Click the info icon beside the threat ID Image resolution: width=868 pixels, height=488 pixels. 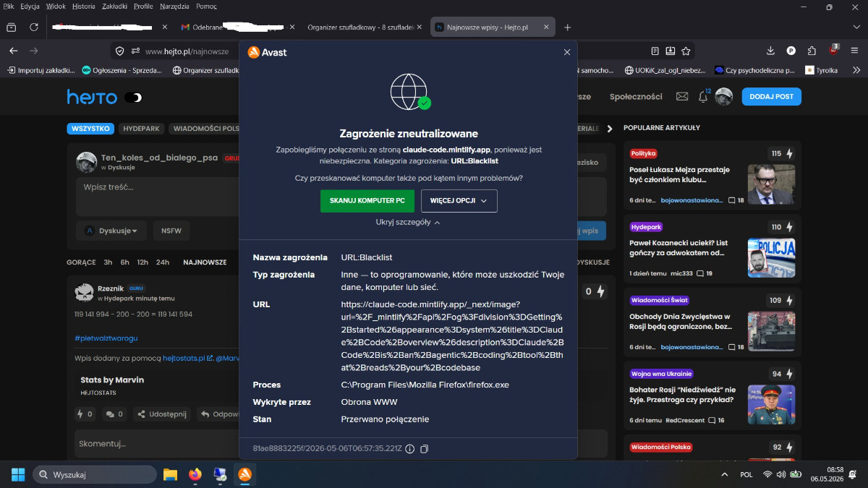409,449
